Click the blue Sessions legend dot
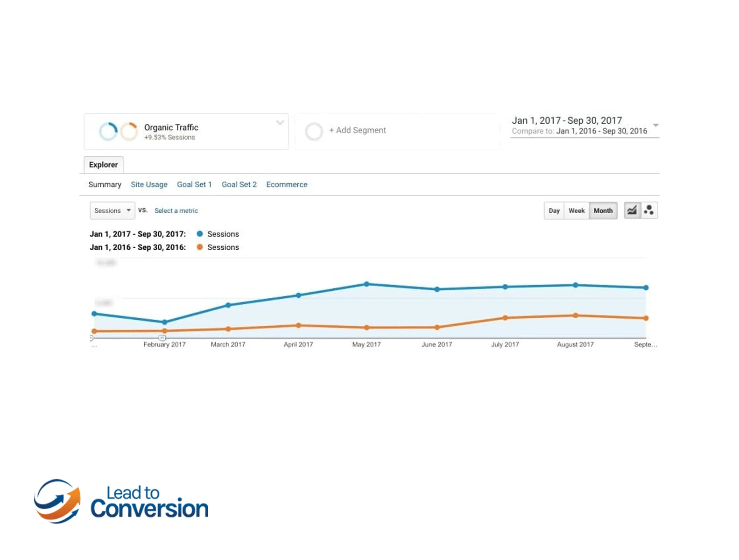 pyautogui.click(x=200, y=234)
